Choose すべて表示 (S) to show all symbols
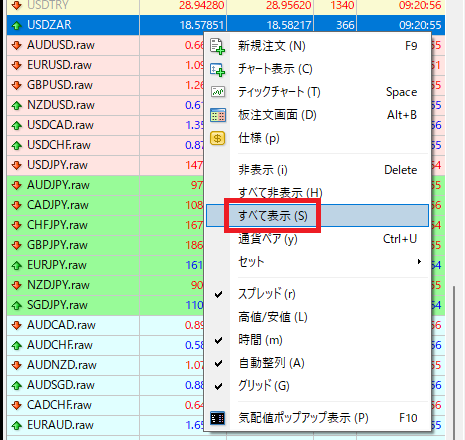This screenshot has width=465, height=440. click(x=317, y=216)
